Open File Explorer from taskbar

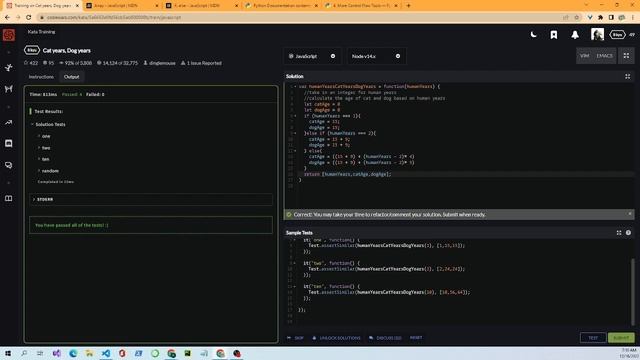[x=89, y=353]
